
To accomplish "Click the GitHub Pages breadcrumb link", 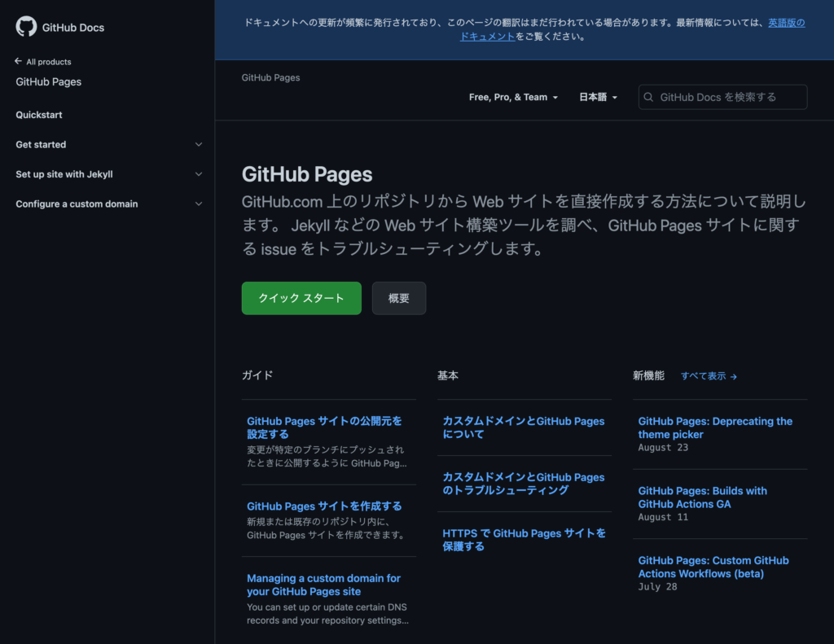I will tap(270, 78).
